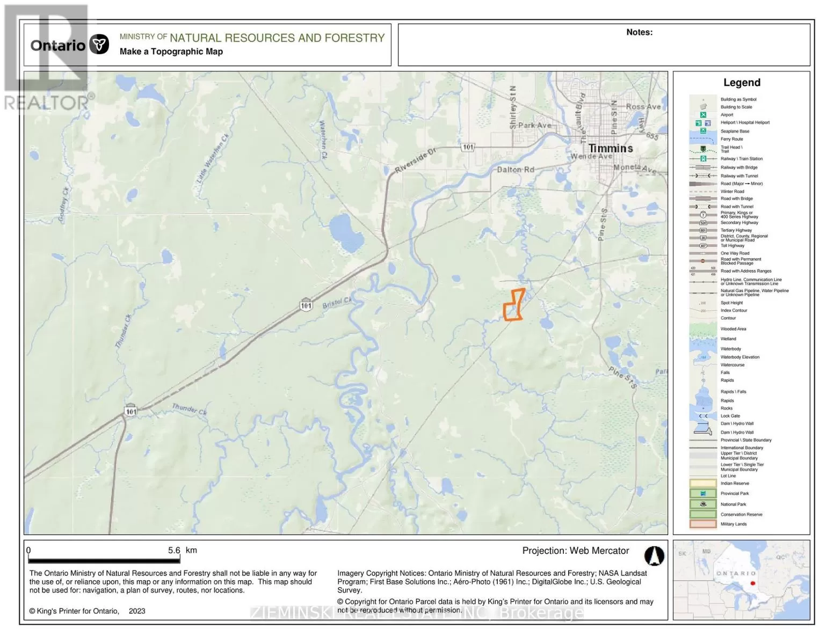Click the Riverside Dr road label
Screen dimensions: 834x644
pos(416,161)
